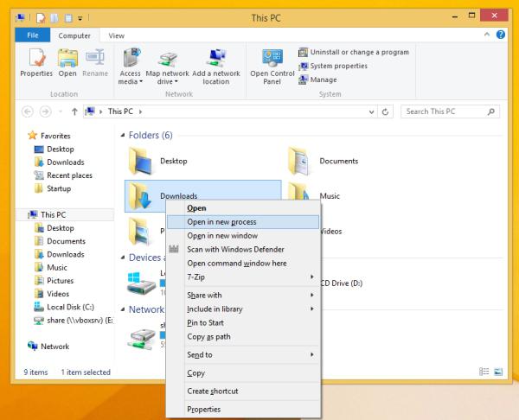Switch to the View ribbon tab
Viewport: 519px width, 420px height.
114,35
